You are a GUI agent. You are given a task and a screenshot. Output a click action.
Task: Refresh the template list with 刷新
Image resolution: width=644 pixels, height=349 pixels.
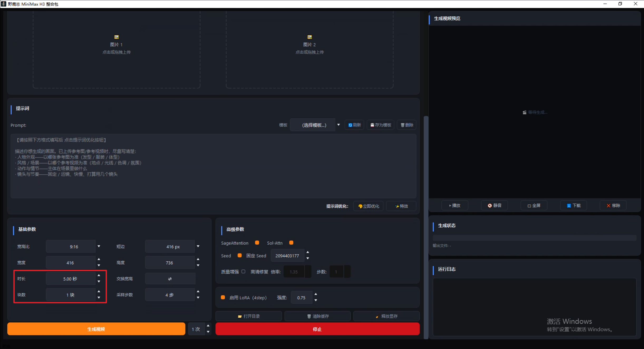354,125
